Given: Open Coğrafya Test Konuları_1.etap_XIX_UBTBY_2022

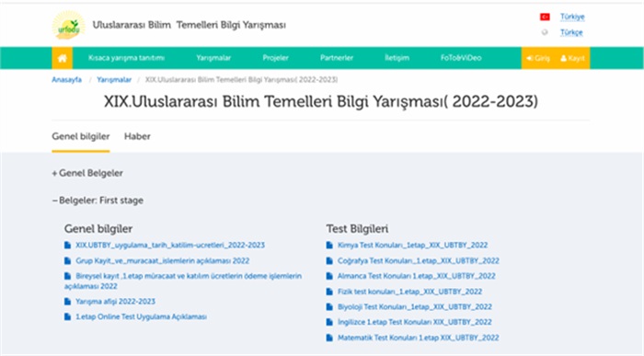Looking at the screenshot, I should 418,260.
